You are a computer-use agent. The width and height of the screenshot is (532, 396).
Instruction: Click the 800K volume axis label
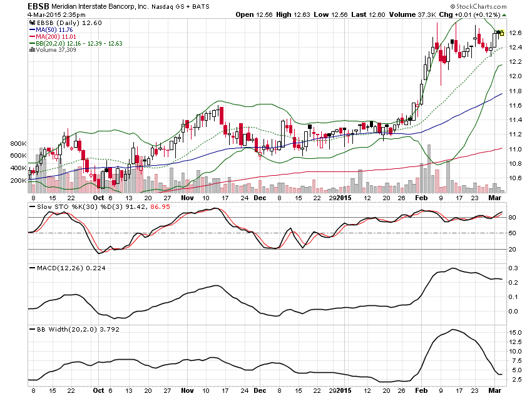18,143
